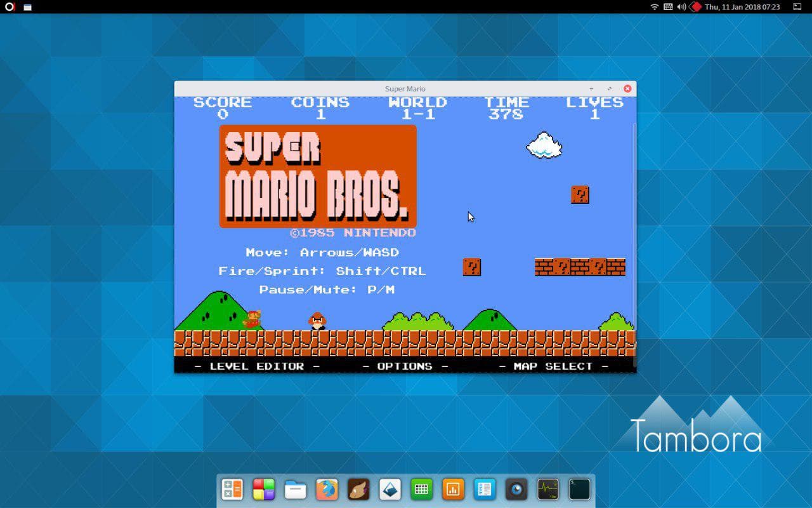Click the Mario character sprite

252,319
